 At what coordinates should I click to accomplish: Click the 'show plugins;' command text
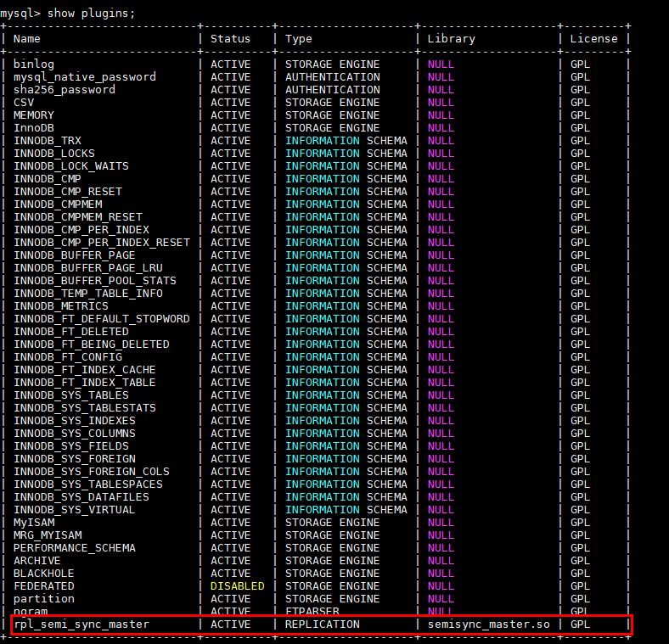click(x=91, y=14)
